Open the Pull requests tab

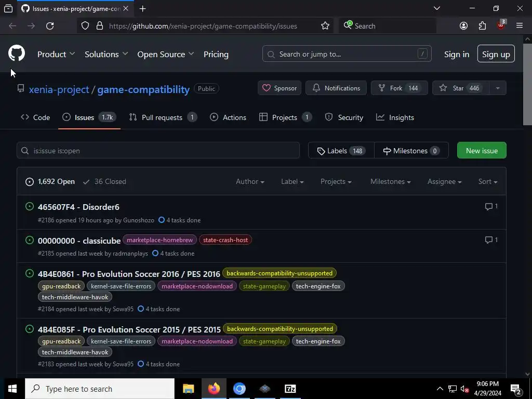pyautogui.click(x=163, y=117)
